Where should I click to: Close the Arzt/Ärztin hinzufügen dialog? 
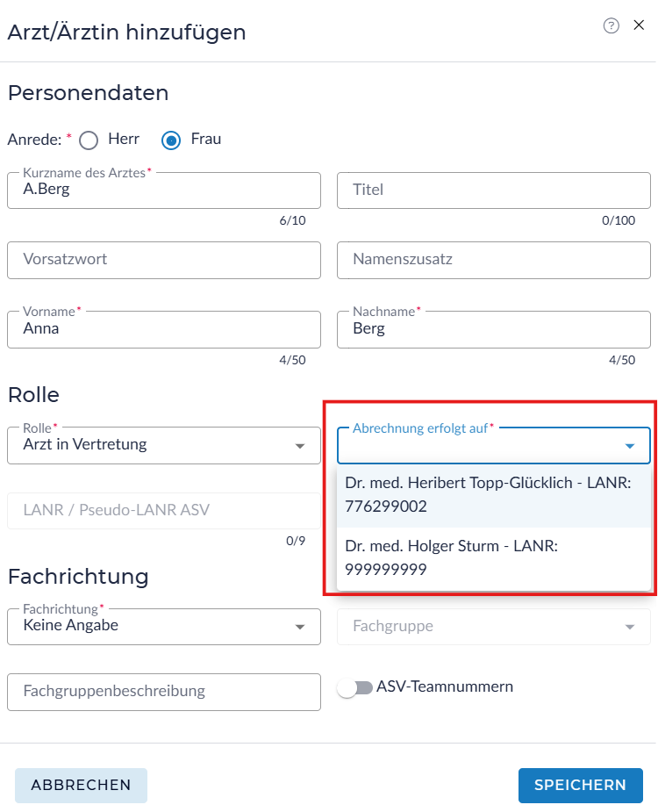tap(639, 25)
